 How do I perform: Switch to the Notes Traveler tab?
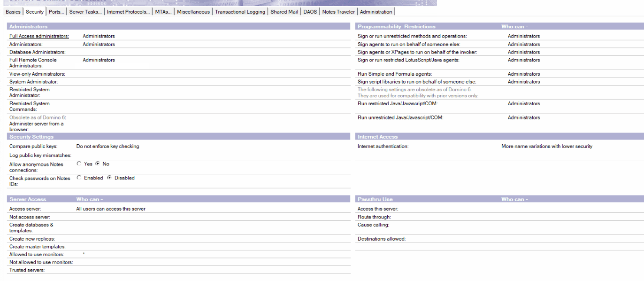click(338, 12)
